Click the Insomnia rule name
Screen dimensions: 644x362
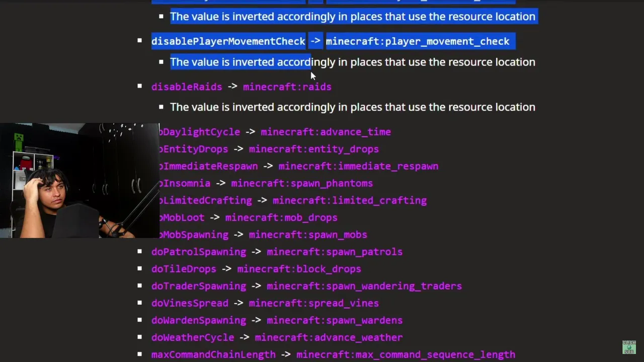click(185, 183)
